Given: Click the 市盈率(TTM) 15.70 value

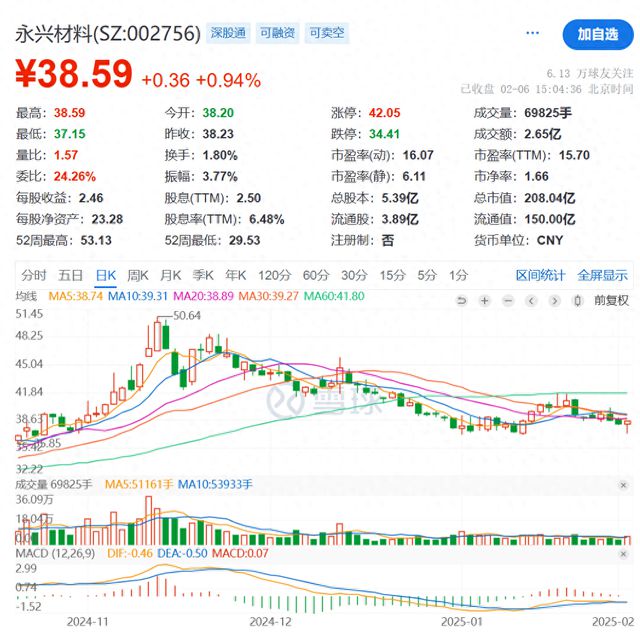Looking at the screenshot, I should tap(574, 155).
